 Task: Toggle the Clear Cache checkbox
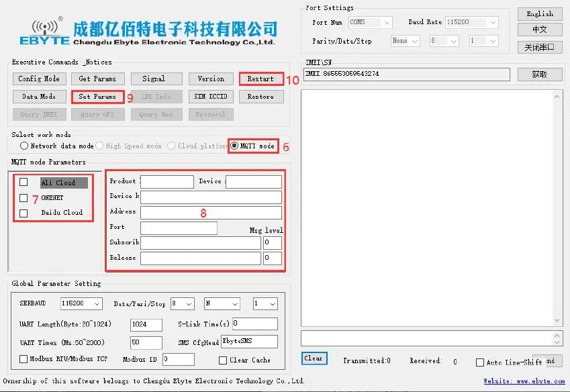click(223, 360)
